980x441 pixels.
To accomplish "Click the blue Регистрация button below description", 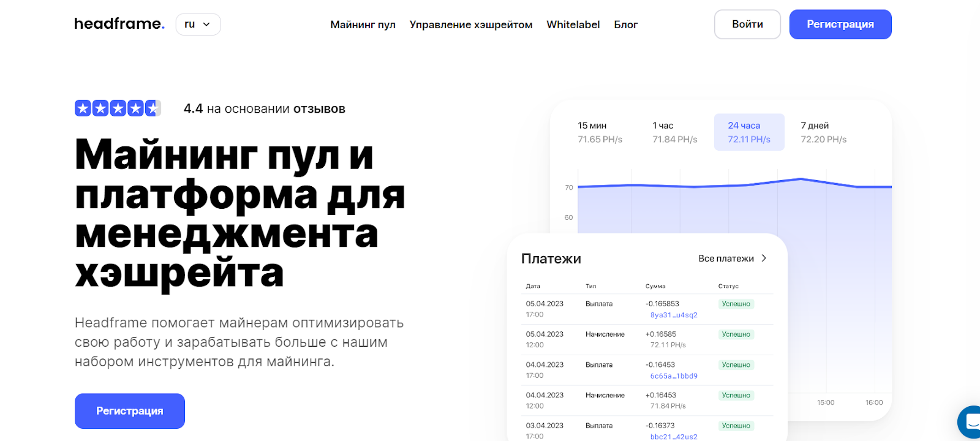I will pyautogui.click(x=130, y=411).
